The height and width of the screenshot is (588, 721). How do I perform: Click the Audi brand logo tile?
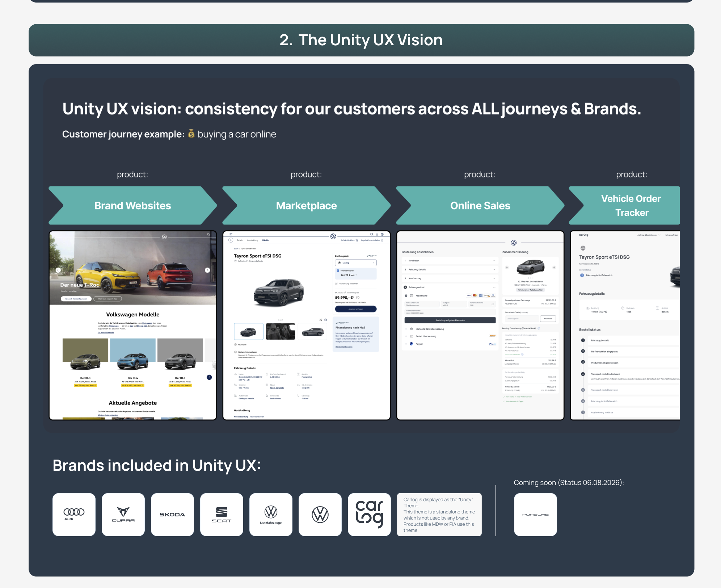(x=74, y=514)
